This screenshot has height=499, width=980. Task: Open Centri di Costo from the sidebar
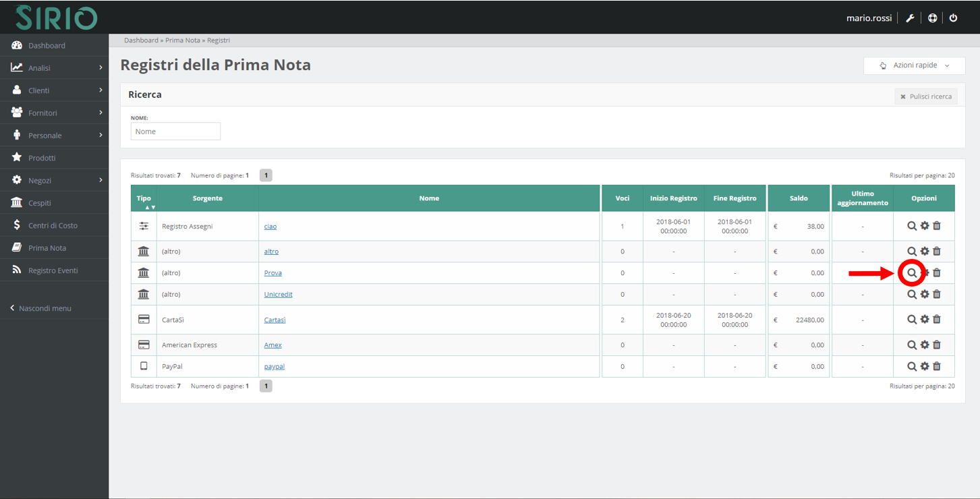pyautogui.click(x=53, y=226)
